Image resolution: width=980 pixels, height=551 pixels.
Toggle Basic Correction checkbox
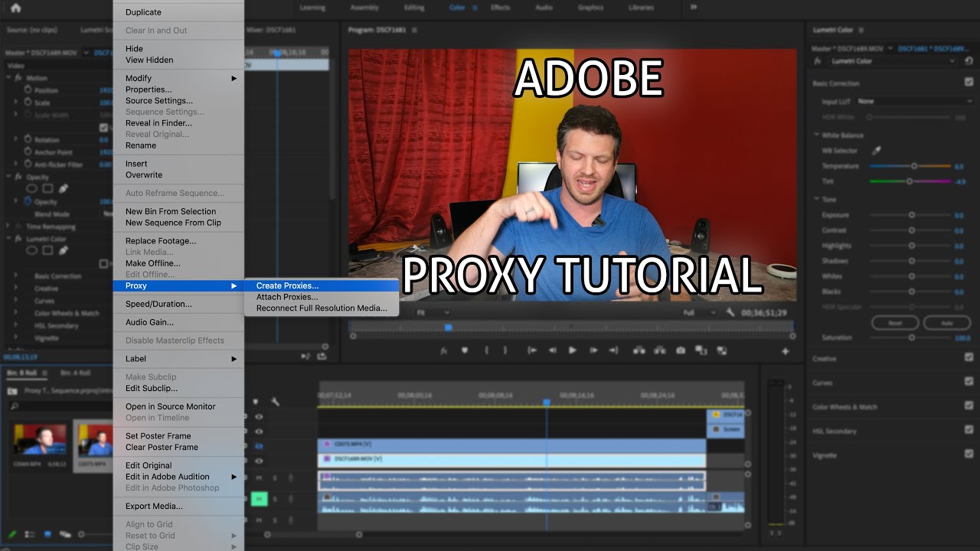pos(969,83)
